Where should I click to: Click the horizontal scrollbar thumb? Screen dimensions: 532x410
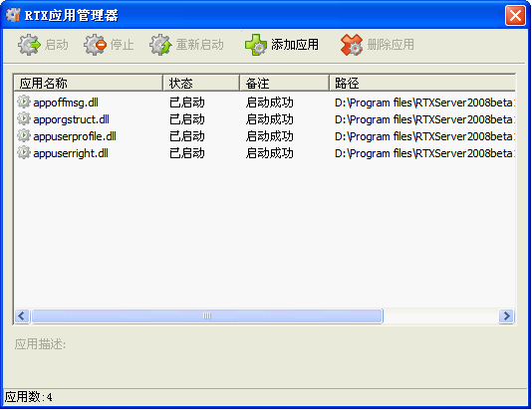(x=207, y=316)
